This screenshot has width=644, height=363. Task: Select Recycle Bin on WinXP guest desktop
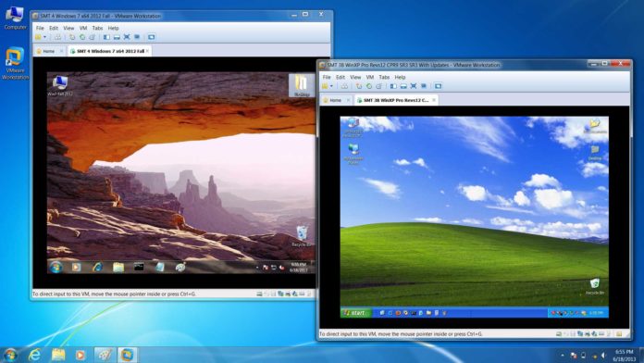[595, 286]
